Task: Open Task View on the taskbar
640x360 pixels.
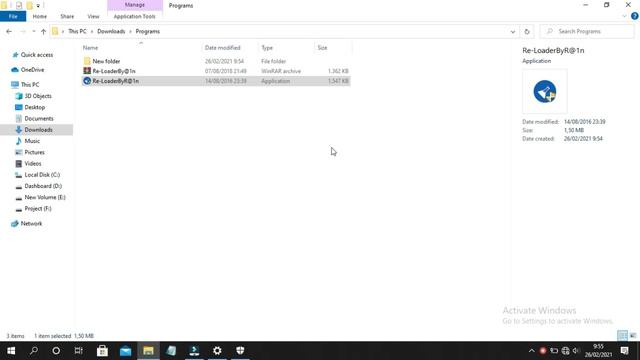Action: tap(78, 351)
